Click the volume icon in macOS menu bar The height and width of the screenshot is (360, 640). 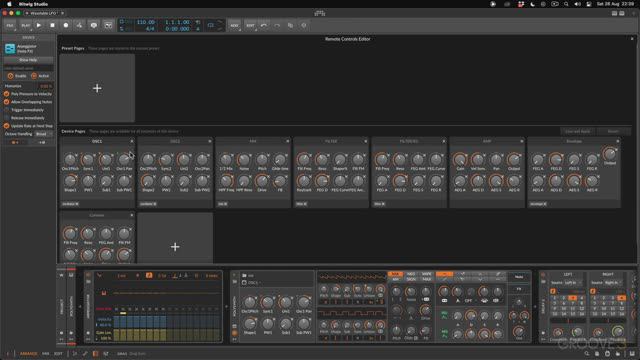(577, 4)
